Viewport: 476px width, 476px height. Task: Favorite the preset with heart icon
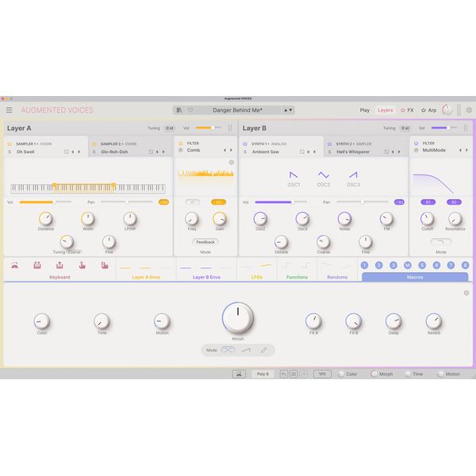(190, 110)
